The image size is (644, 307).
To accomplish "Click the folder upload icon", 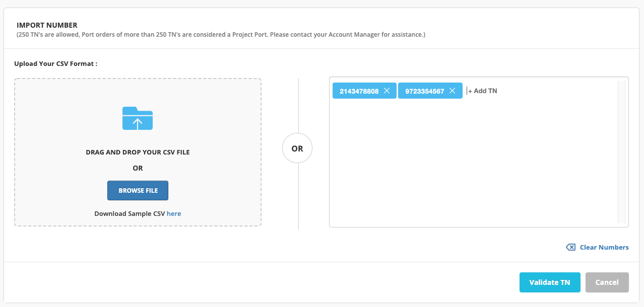I will [x=138, y=118].
